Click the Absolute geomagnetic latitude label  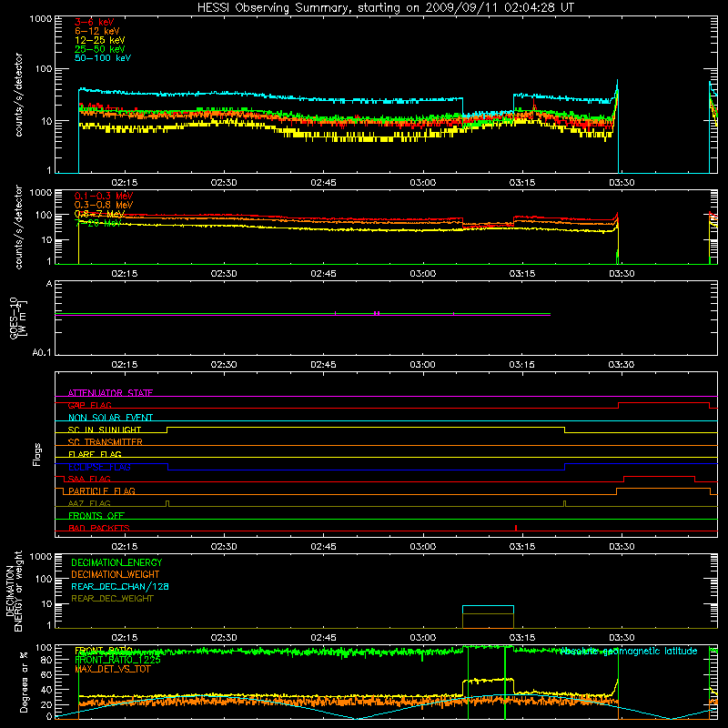tap(629, 652)
